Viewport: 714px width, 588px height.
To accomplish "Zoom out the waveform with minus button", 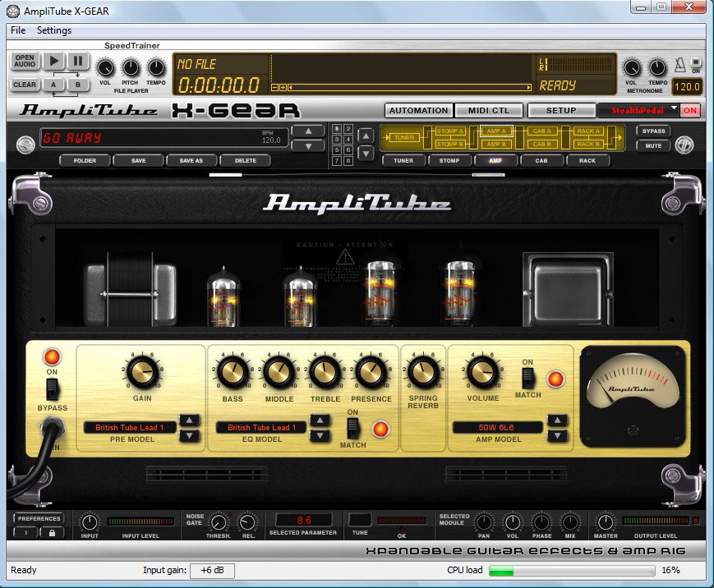I will (274, 87).
